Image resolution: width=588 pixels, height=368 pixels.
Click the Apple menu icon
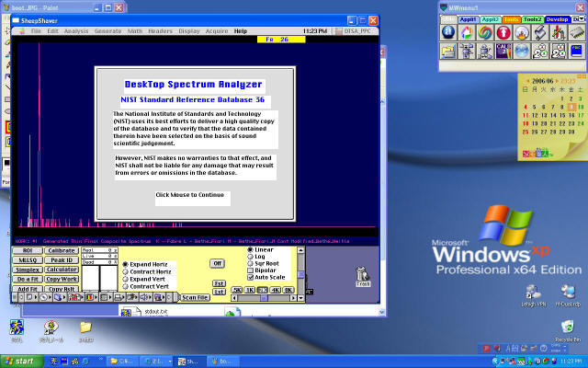22,31
